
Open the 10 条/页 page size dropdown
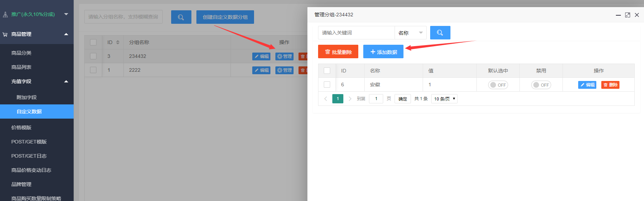(x=444, y=99)
